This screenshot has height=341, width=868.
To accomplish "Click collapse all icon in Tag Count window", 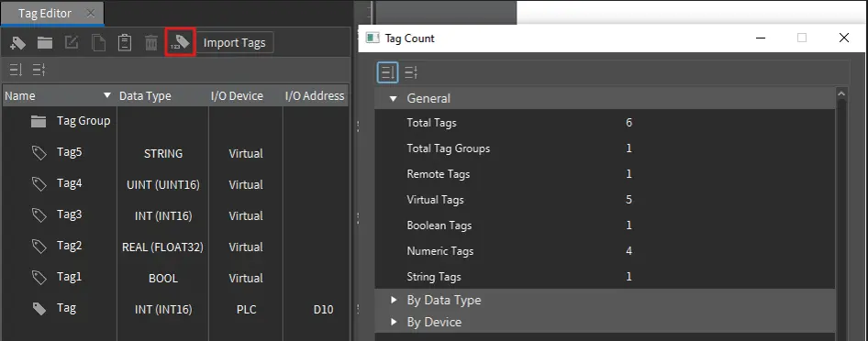I will (411, 72).
